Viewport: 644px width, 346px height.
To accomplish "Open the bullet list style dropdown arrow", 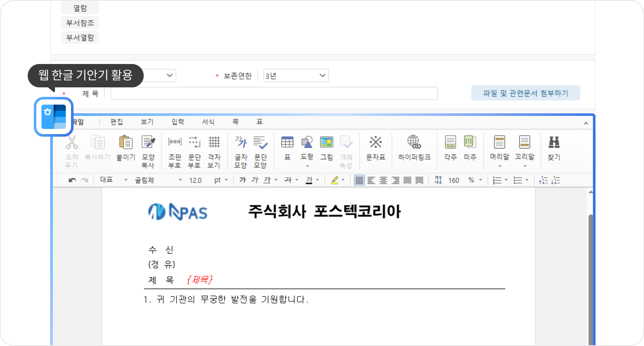I will (526, 180).
